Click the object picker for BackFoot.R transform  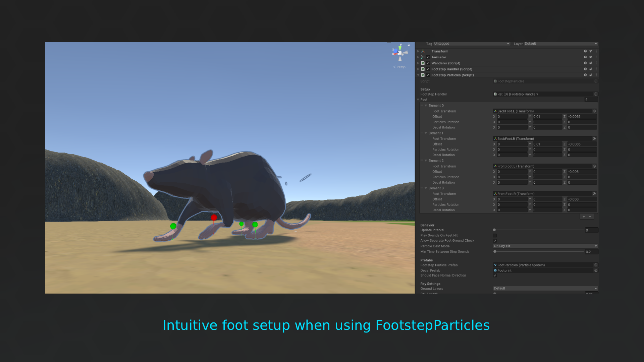point(594,139)
